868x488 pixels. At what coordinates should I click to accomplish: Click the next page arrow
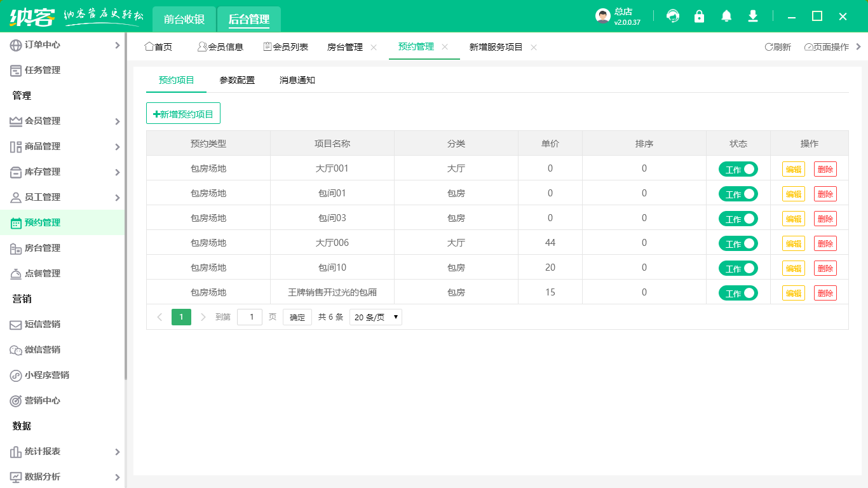(203, 317)
